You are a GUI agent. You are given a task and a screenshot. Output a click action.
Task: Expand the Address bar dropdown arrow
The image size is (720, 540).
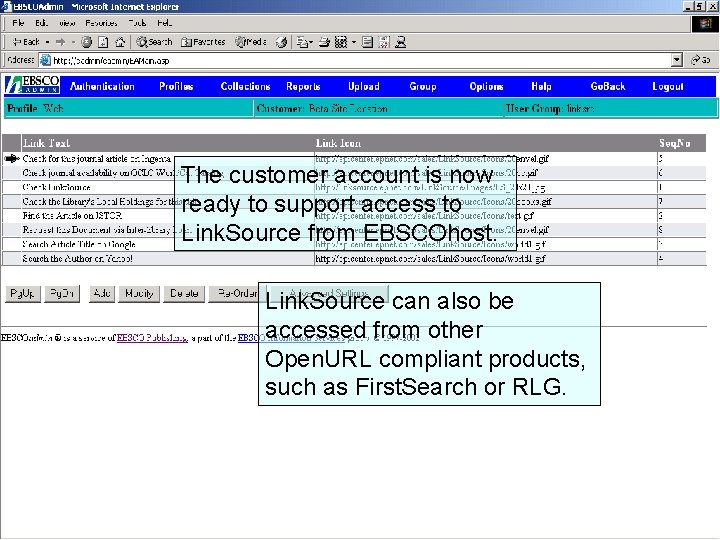[676, 60]
